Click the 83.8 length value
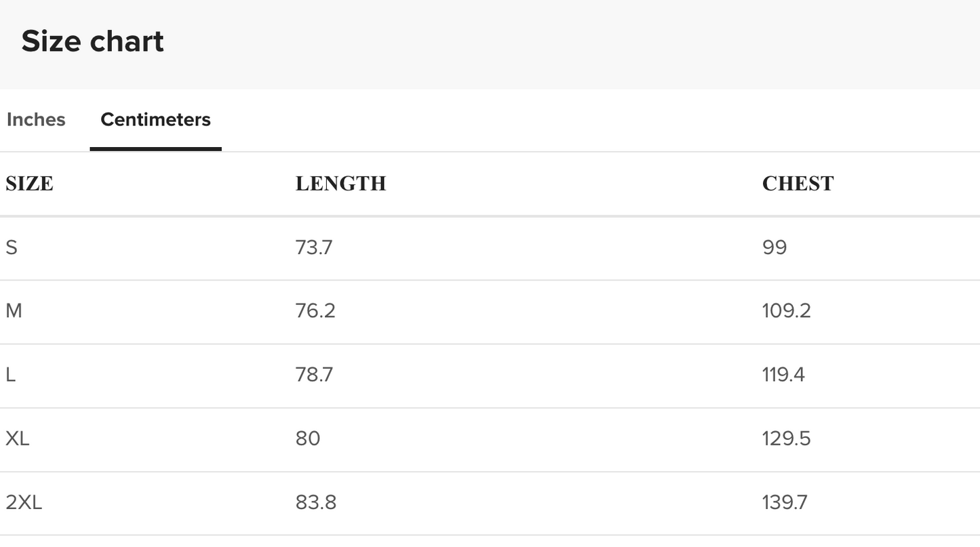The height and width of the screenshot is (547, 980). 316,502
